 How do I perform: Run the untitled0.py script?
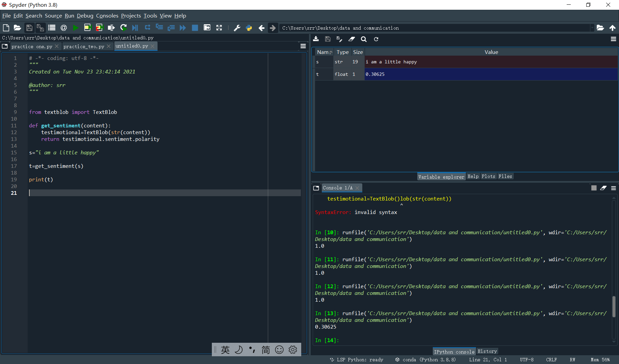(76, 28)
